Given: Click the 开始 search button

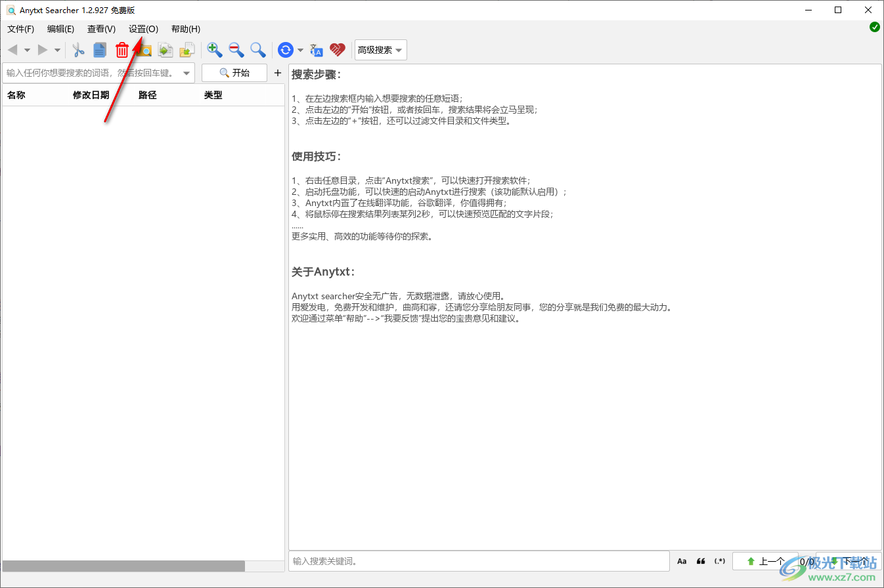Looking at the screenshot, I should (x=234, y=73).
